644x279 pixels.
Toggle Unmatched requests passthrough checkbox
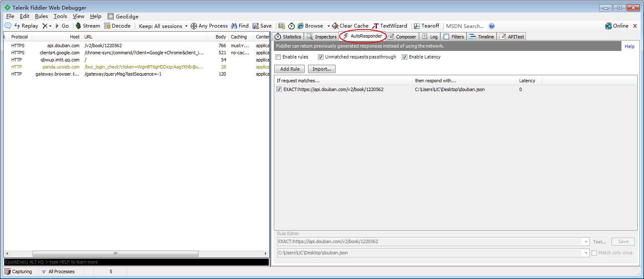[321, 57]
